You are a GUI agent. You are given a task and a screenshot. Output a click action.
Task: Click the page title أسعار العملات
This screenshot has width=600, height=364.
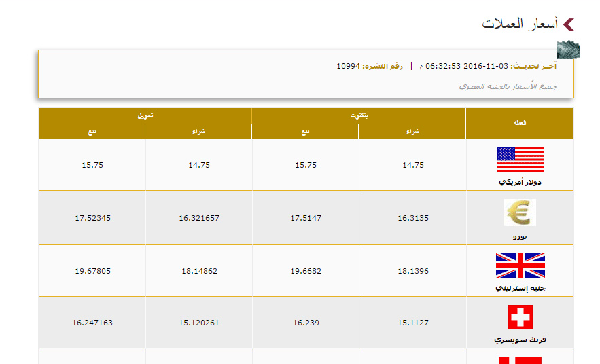click(520, 24)
